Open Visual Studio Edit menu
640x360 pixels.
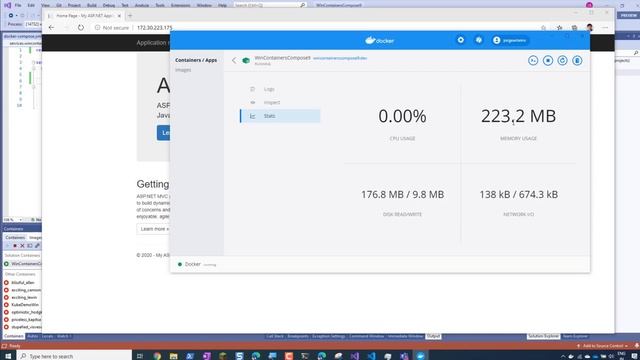[x=31, y=5]
